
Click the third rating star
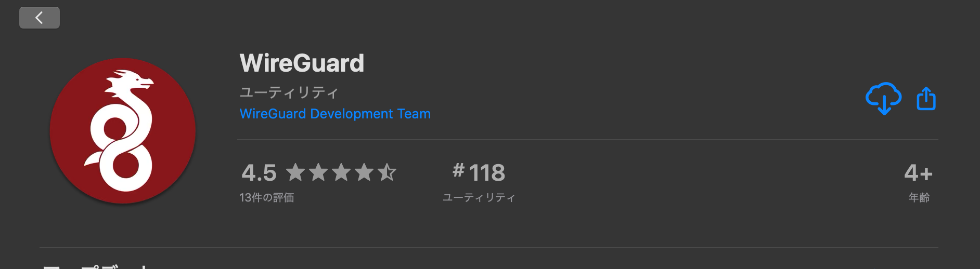341,172
